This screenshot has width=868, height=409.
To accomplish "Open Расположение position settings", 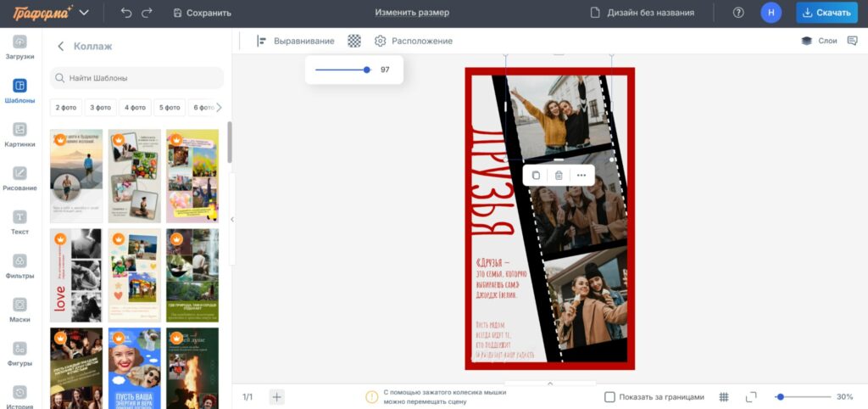I will pos(414,41).
